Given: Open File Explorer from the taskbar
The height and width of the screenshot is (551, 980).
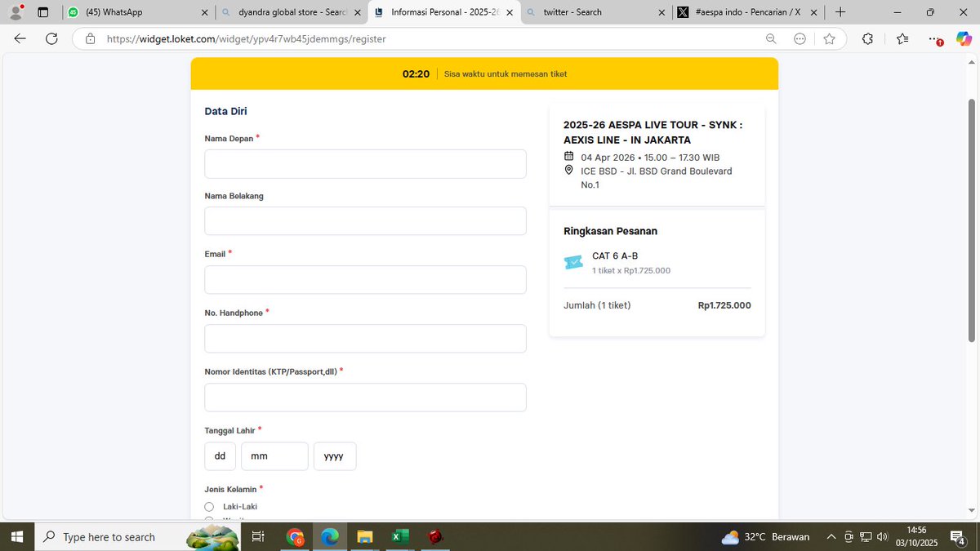Looking at the screenshot, I should click(x=365, y=536).
